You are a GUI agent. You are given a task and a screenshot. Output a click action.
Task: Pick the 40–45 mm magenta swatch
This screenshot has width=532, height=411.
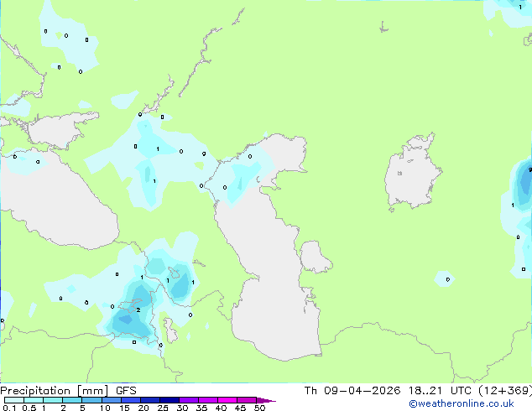coord(227,400)
